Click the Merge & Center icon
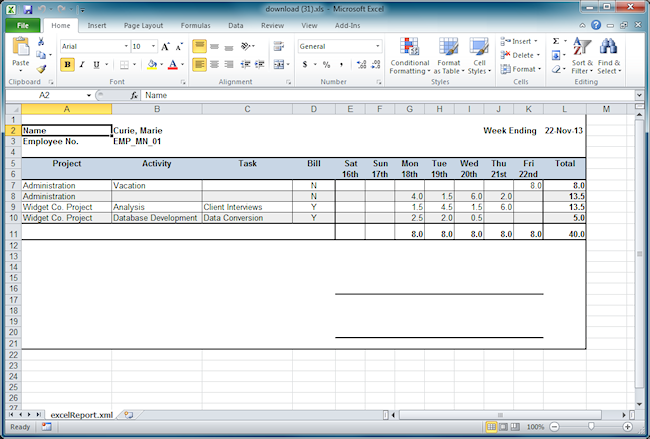The image size is (650, 439). pyautogui.click(x=279, y=64)
